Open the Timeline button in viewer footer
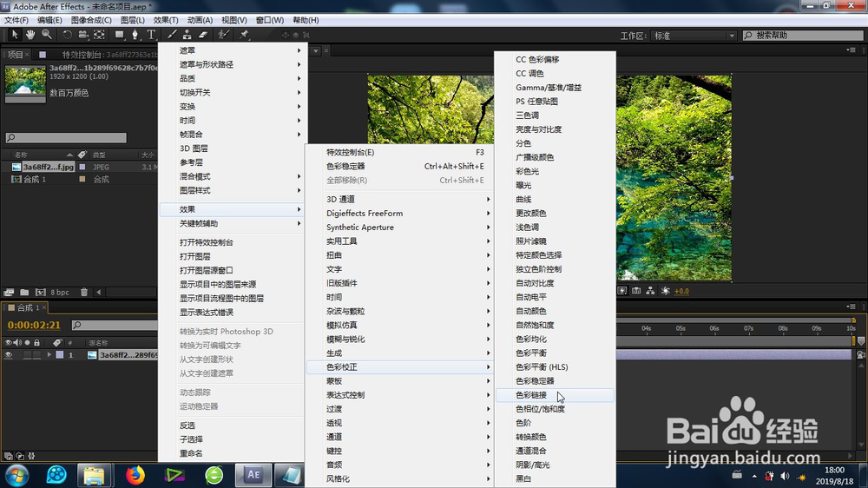The width and height of the screenshot is (868, 488). click(636, 291)
